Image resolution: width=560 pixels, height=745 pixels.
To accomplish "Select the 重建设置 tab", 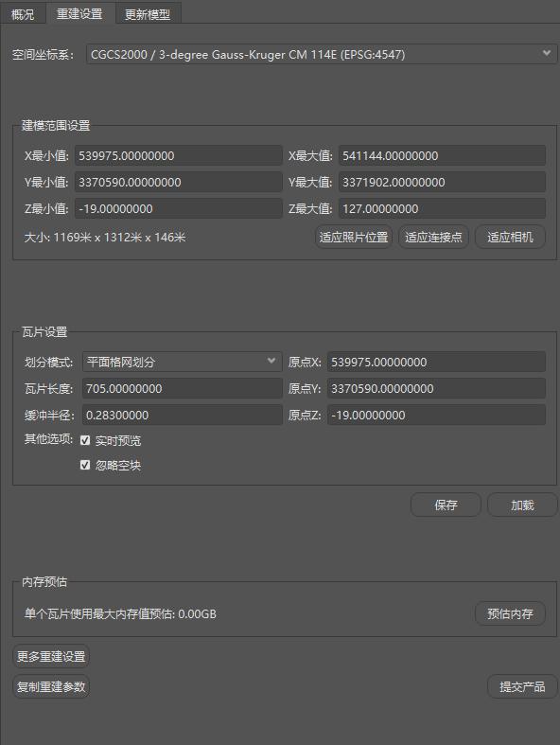I will coord(79,13).
